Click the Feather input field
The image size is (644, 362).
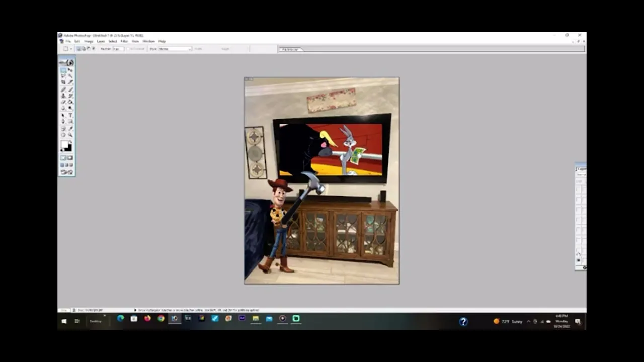coord(118,49)
